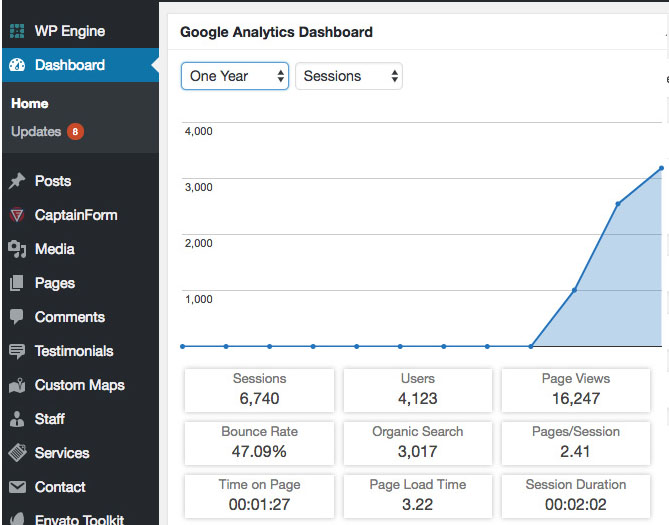This screenshot has width=669, height=525.
Task: Click the Comments speech bubble icon
Action: (x=17, y=317)
